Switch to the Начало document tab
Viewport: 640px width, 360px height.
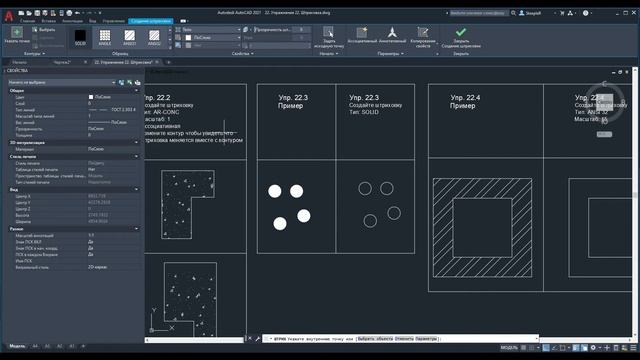coord(20,62)
